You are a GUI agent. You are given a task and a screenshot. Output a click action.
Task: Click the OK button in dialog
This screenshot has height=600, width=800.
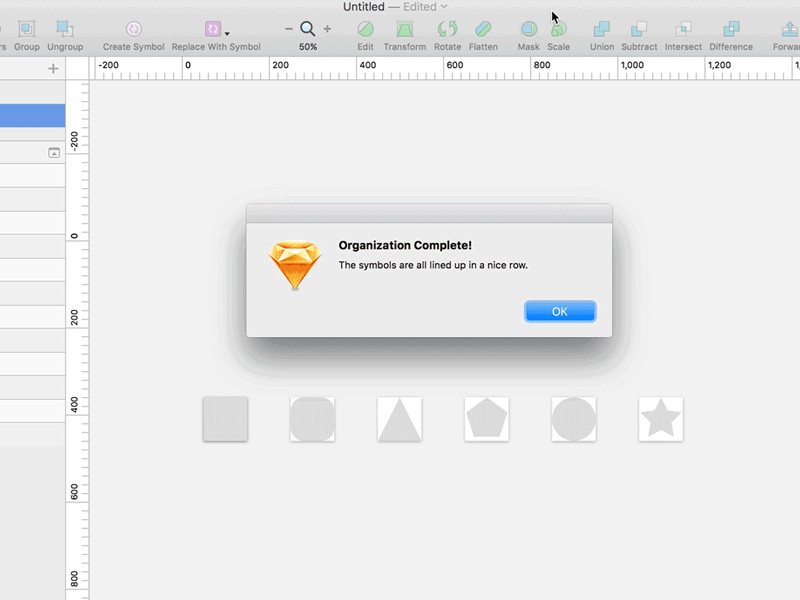pos(560,311)
